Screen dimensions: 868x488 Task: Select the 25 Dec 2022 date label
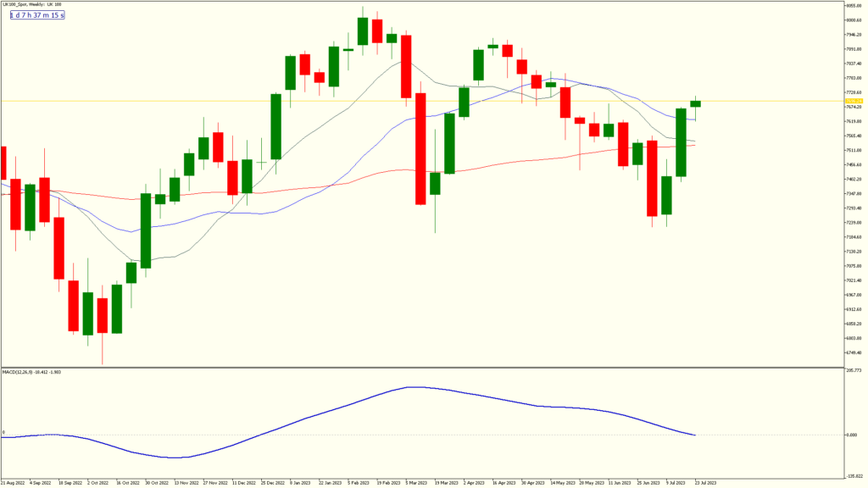pos(274,482)
